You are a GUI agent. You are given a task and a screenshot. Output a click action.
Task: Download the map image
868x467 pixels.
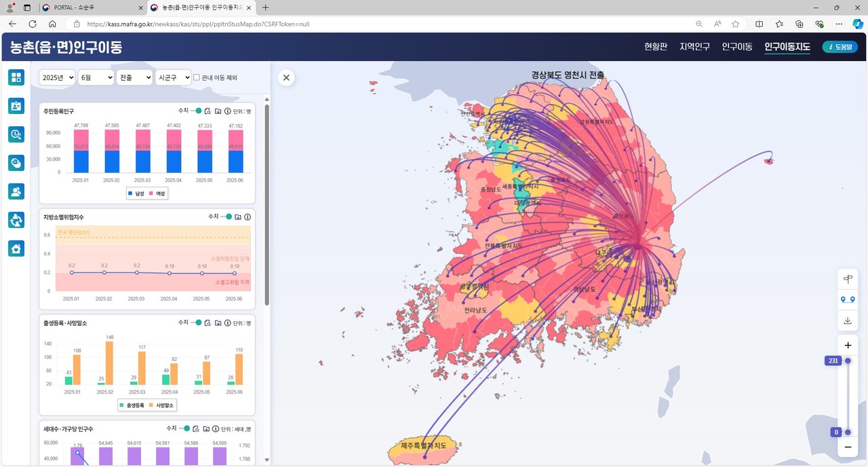tap(848, 320)
